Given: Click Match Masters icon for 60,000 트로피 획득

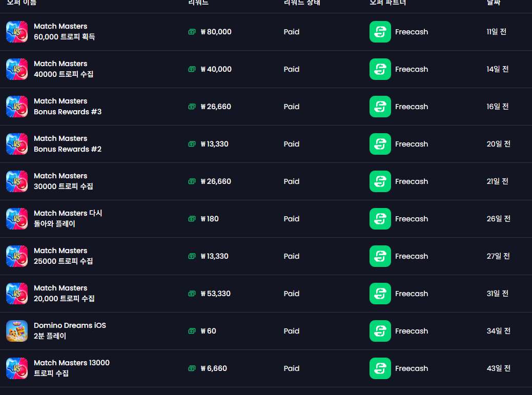Looking at the screenshot, I should [17, 32].
